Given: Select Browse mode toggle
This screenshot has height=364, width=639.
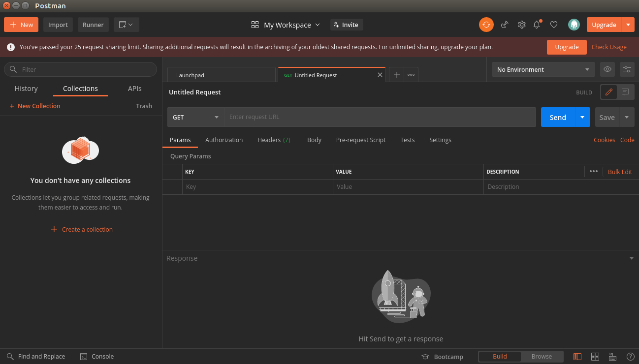Looking at the screenshot, I should pos(542,357).
